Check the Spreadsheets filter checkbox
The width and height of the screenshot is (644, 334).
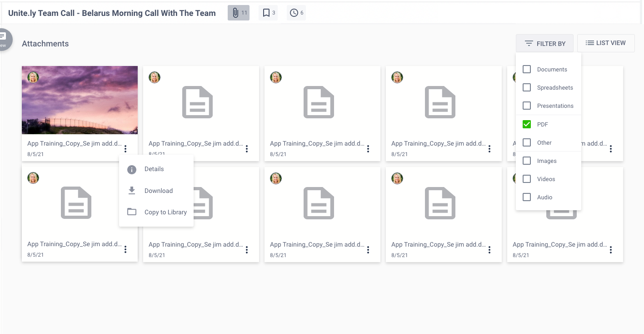527,87
